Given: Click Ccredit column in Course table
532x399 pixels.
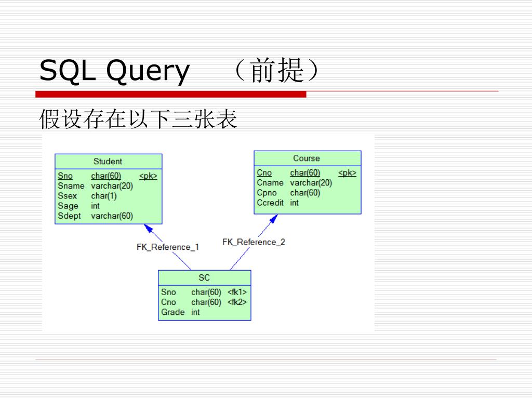Looking at the screenshot, I should (270, 203).
